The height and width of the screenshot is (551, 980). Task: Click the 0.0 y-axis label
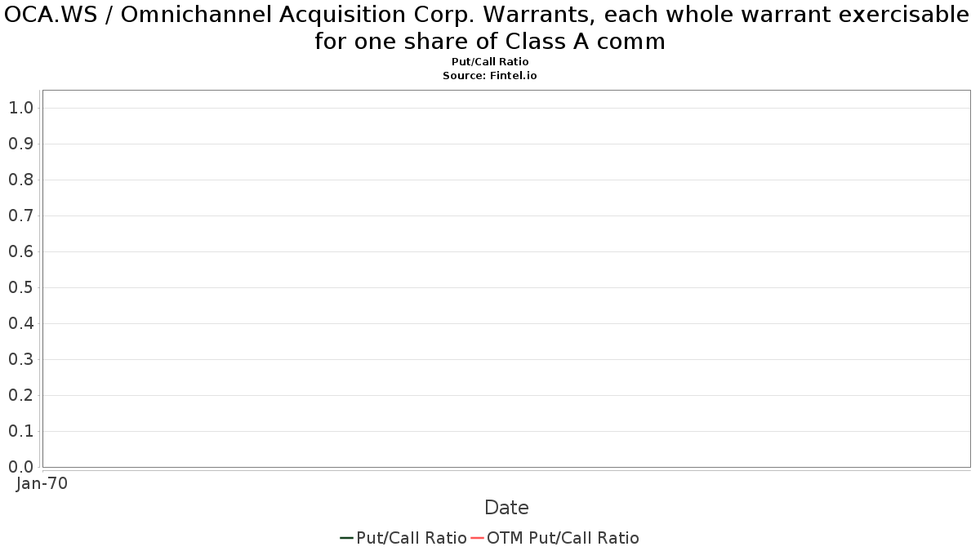point(20,467)
